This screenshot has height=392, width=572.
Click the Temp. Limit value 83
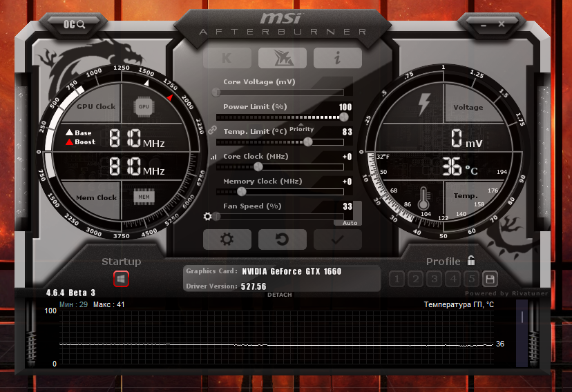click(x=347, y=132)
